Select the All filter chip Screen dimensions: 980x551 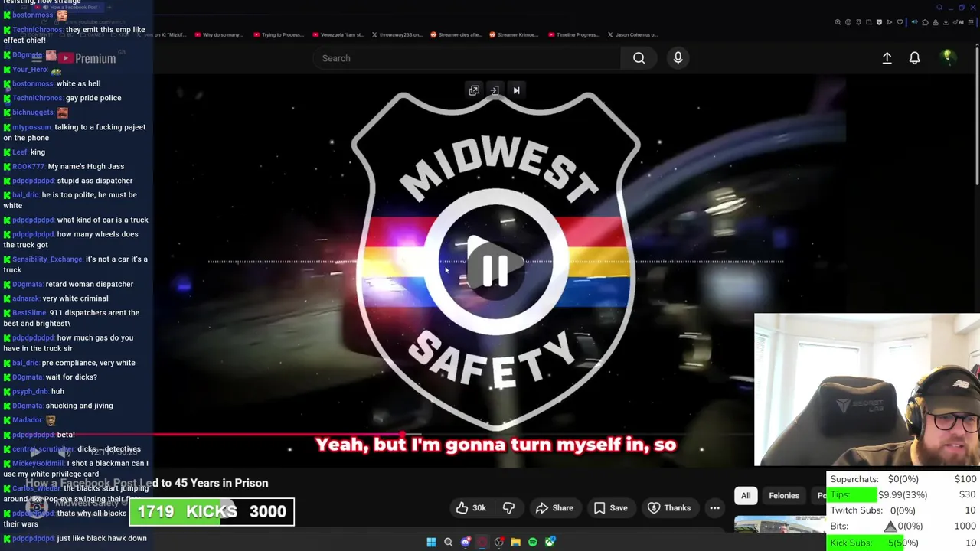pyautogui.click(x=746, y=496)
